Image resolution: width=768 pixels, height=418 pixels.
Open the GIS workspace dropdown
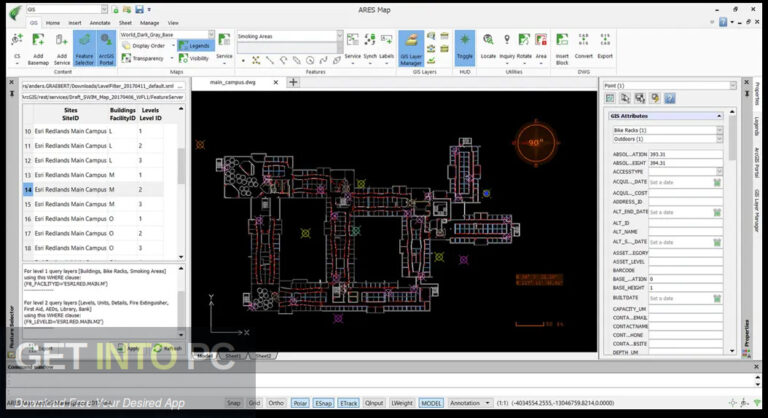(104, 9)
